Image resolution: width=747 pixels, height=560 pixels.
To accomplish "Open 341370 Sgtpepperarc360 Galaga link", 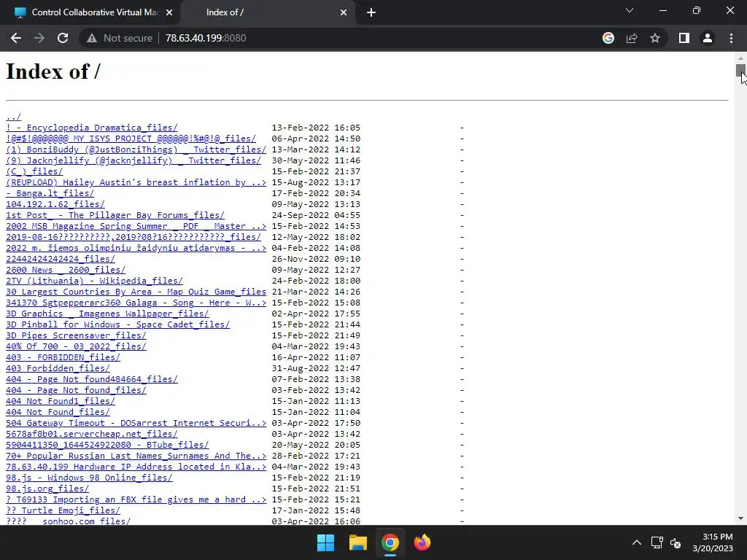I will (136, 303).
